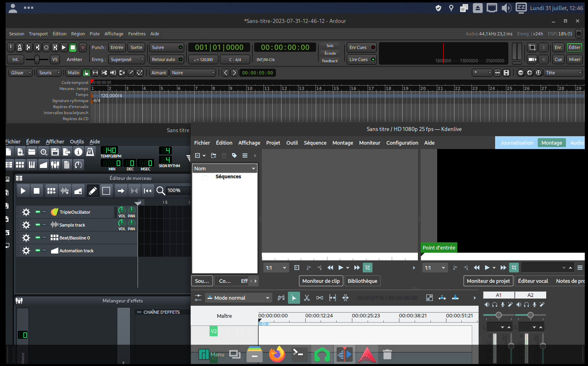Image resolution: width=588 pixels, height=366 pixels.
Task: Launch Firefox from the taskbar
Action: pos(277,354)
